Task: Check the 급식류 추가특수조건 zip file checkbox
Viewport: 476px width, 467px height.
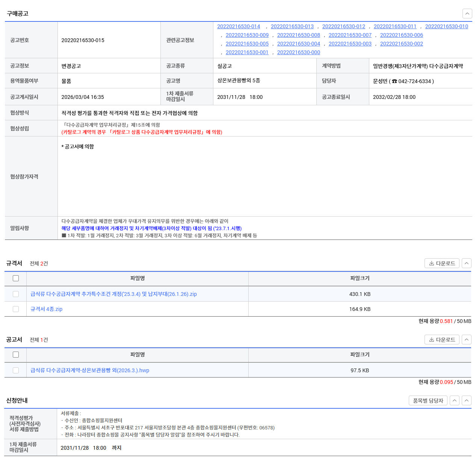Action: click(x=16, y=294)
